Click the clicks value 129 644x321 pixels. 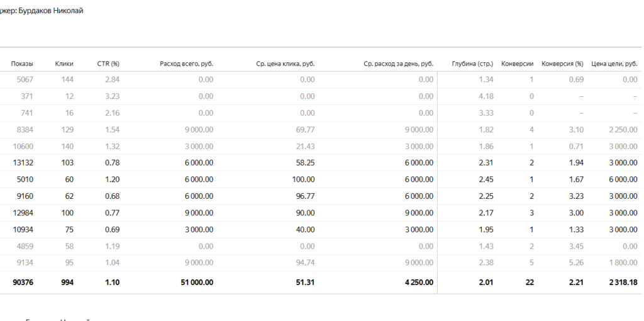68,130
